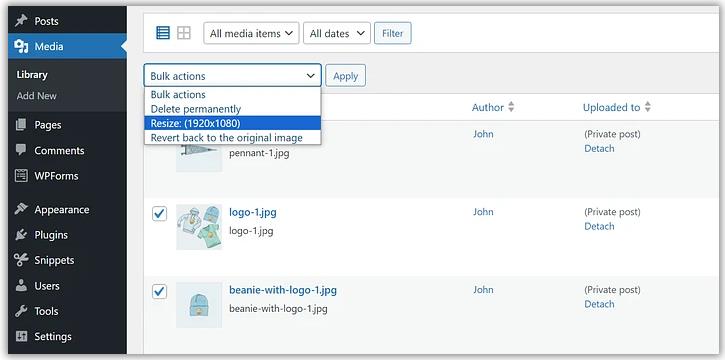Click the Pages icon in sidebar
The height and width of the screenshot is (360, 725).
(x=21, y=125)
